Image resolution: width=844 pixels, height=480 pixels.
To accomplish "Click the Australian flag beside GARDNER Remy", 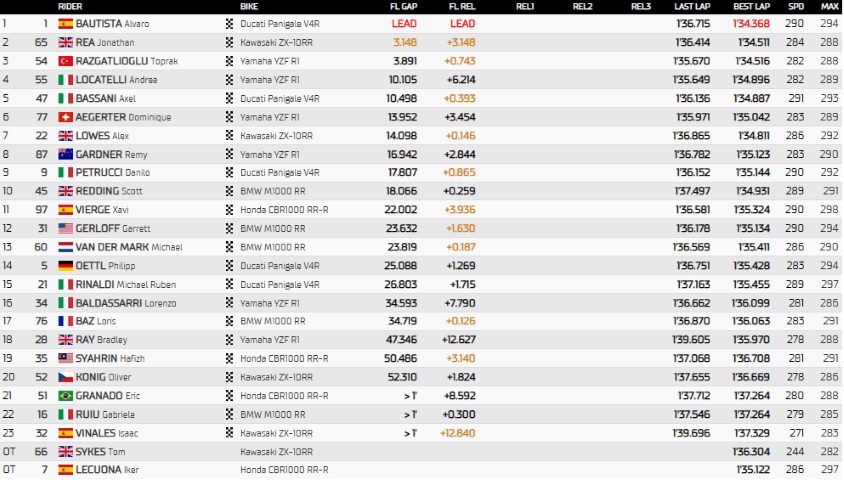I will pyautogui.click(x=66, y=154).
